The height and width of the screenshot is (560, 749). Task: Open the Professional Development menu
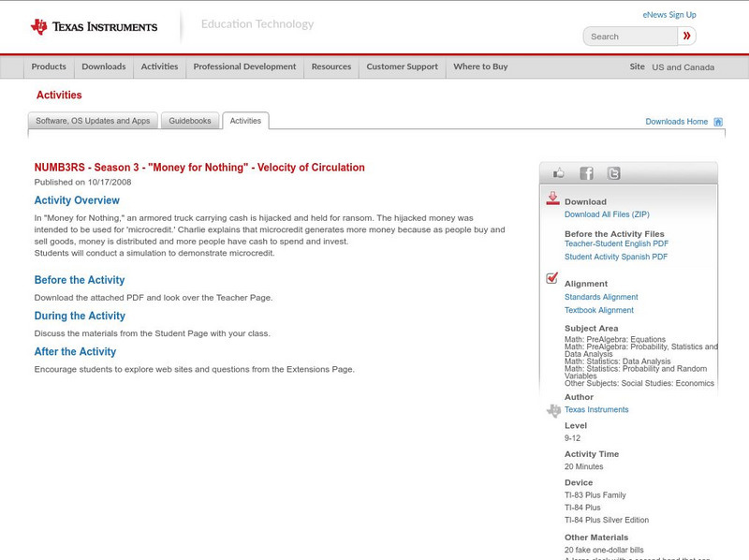[244, 66]
